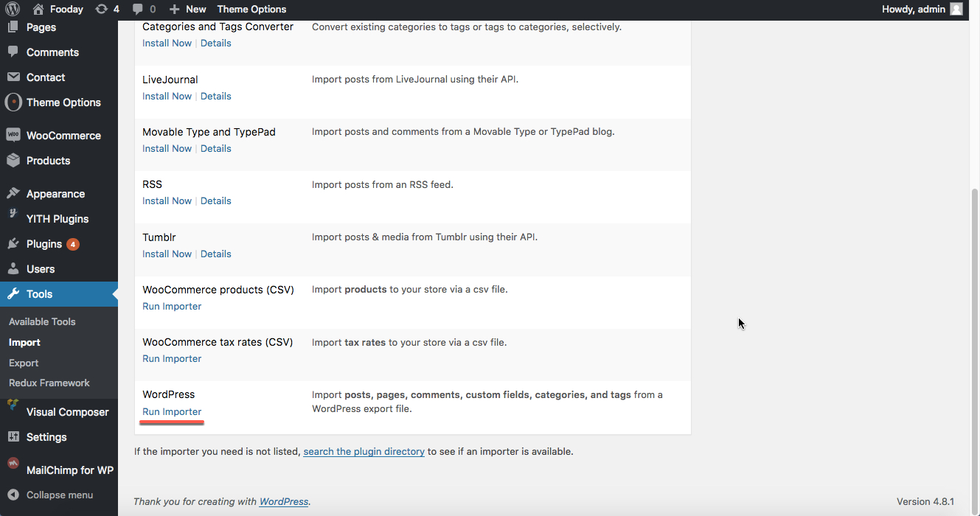This screenshot has height=516, width=980.
Task: Click the Pages sidebar icon
Action: [x=13, y=27]
